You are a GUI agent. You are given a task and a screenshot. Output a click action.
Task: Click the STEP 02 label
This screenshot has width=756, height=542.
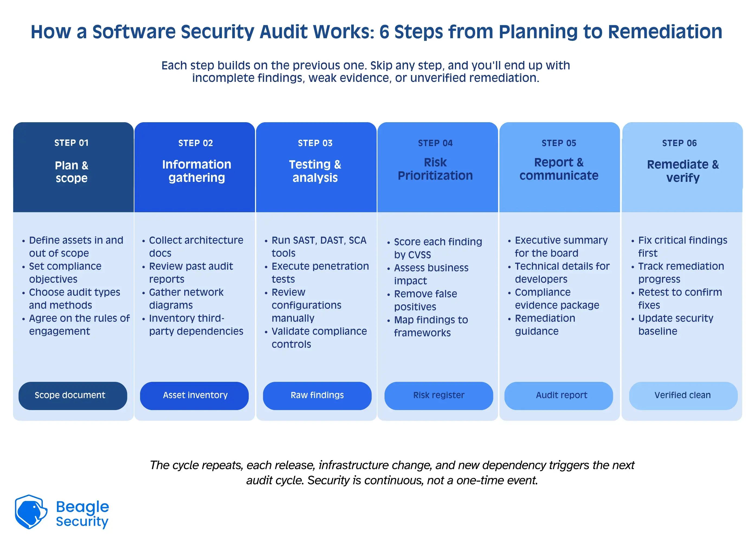pos(195,143)
